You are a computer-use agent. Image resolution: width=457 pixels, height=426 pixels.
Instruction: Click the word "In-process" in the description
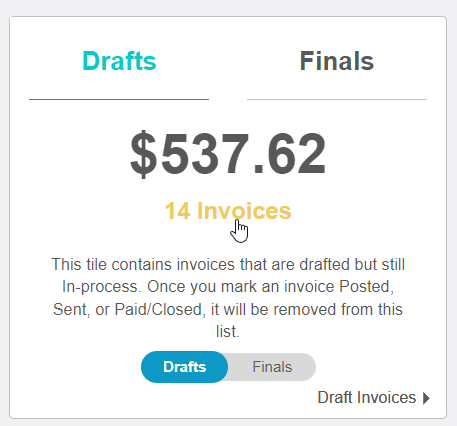(100, 287)
